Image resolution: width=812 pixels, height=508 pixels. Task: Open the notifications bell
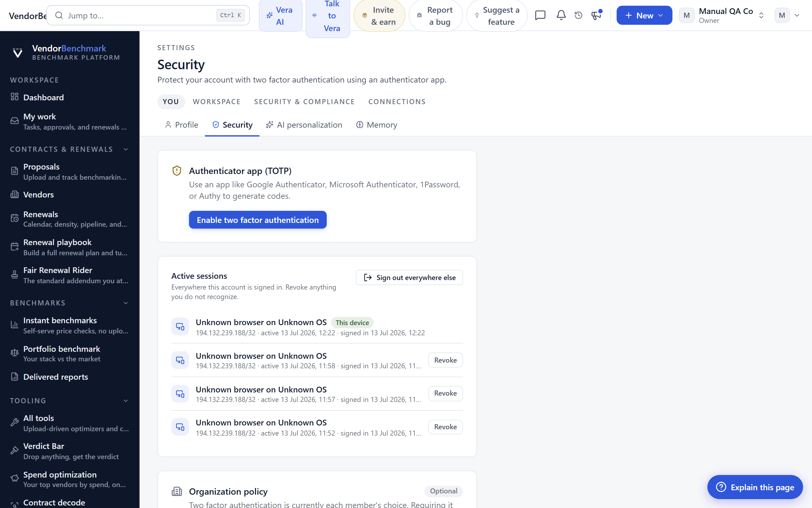coord(561,15)
